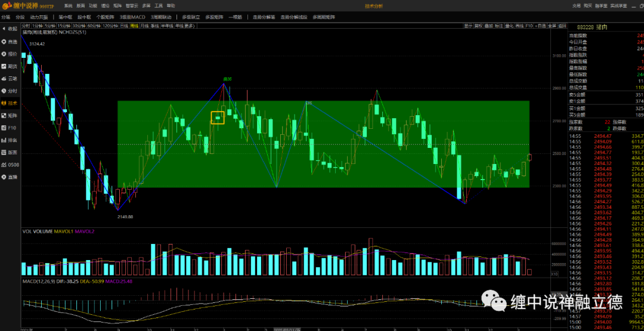644x331 pixels.
Task: Click 返回 back button
Action: (x=562, y=26)
